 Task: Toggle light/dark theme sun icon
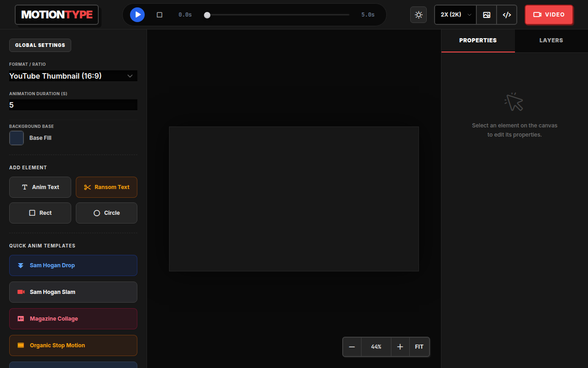(418, 15)
